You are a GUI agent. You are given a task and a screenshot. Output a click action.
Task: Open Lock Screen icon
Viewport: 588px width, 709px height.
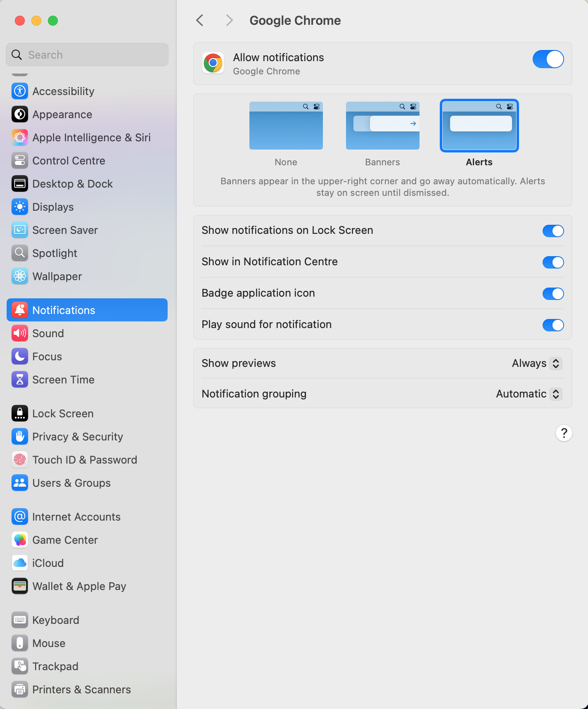[20, 414]
